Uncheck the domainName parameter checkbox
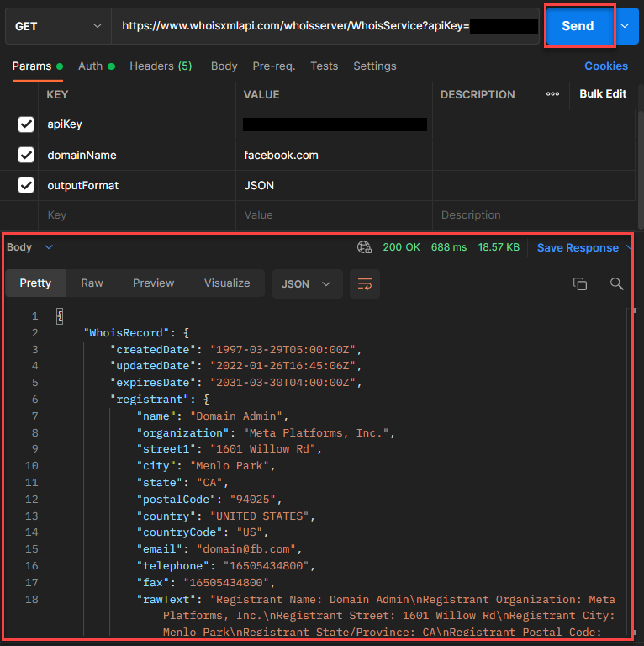 coord(26,155)
